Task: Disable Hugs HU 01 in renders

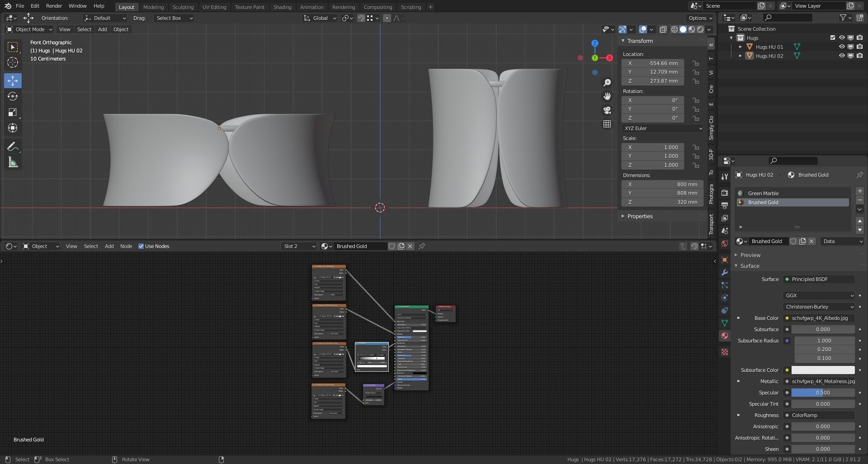Action: (859, 47)
